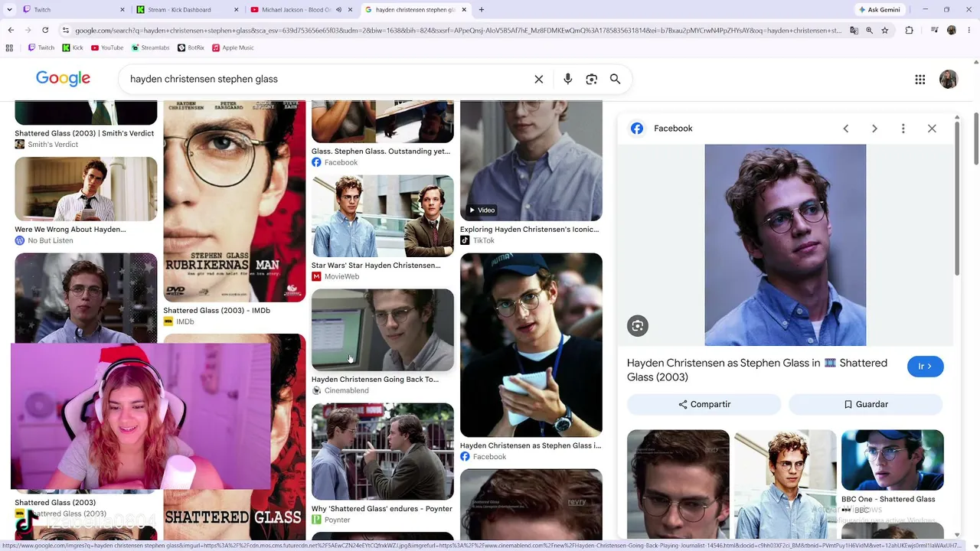980x551 pixels.
Task: Open the Facebook source in the preview header
Action: [661, 129]
